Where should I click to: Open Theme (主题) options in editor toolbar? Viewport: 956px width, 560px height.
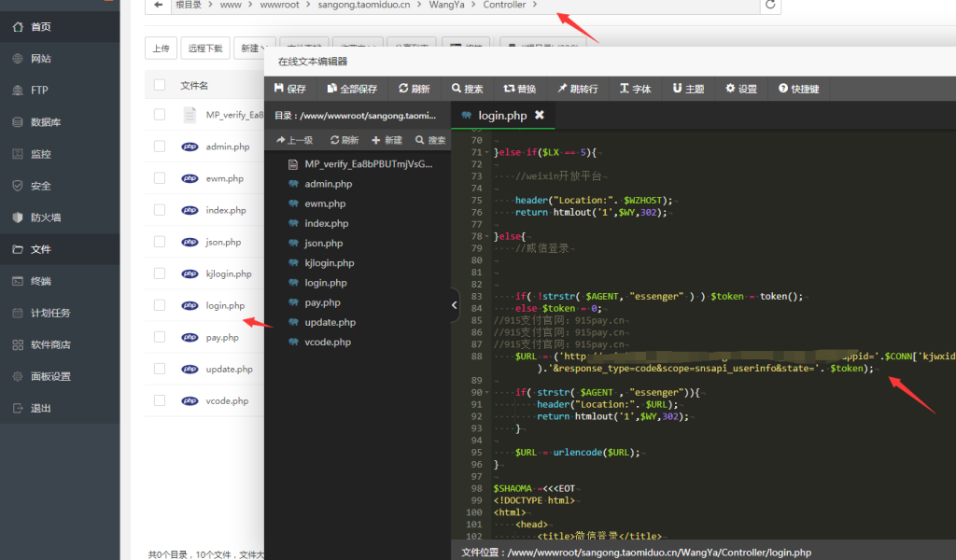tap(687, 89)
